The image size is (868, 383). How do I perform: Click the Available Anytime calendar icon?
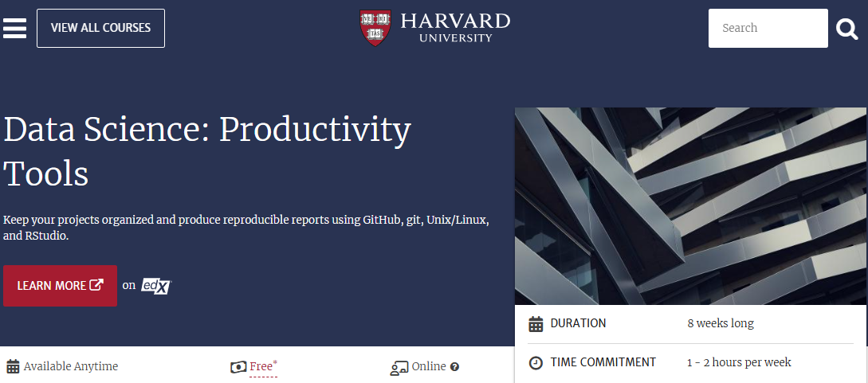point(13,367)
